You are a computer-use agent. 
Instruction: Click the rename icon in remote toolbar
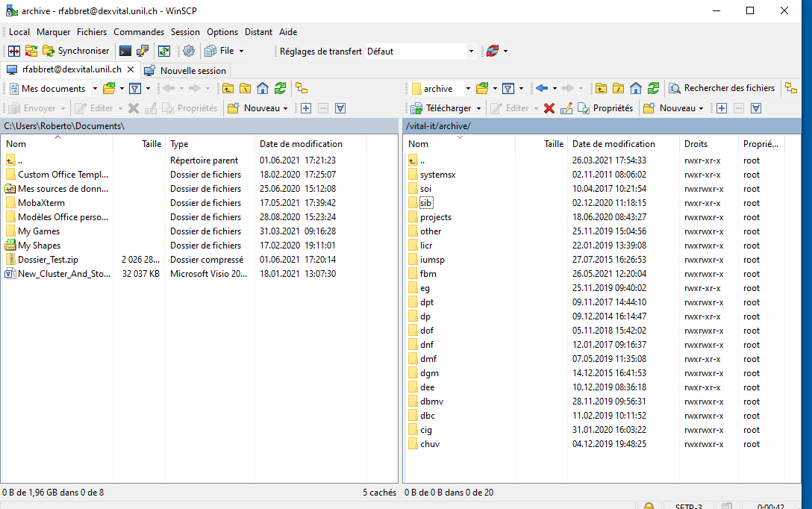[566, 108]
